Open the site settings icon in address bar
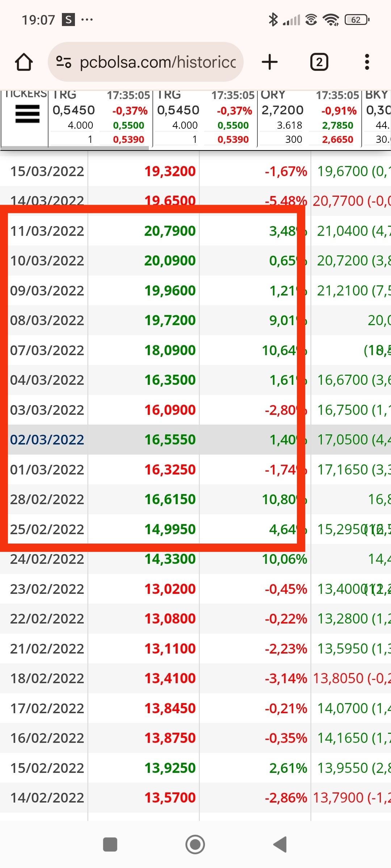 pyautogui.click(x=64, y=62)
